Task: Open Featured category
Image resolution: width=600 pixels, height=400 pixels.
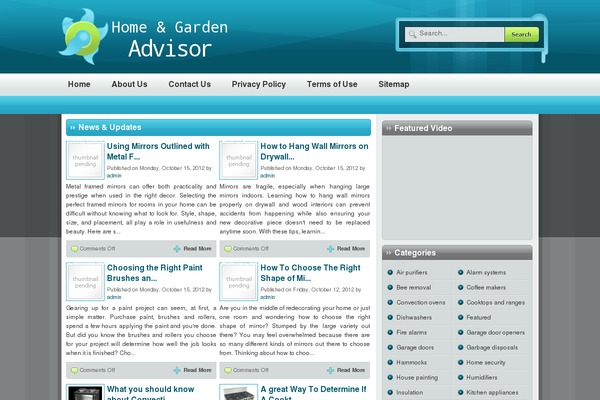Action: pos(479,317)
